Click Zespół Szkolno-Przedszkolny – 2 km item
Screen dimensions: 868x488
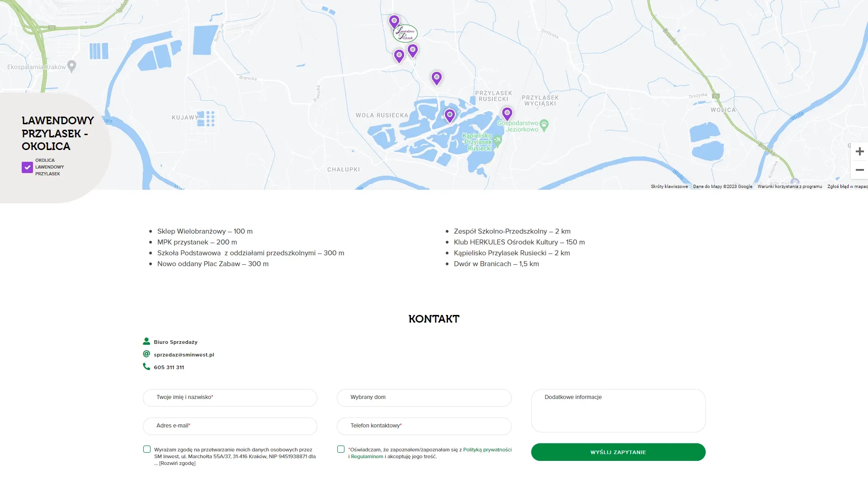512,231
